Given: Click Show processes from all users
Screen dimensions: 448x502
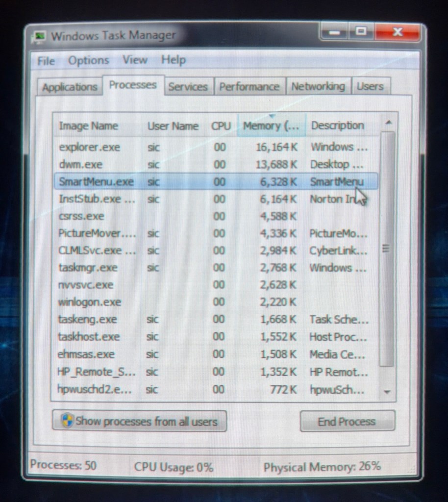Looking at the screenshot, I should pyautogui.click(x=139, y=421).
